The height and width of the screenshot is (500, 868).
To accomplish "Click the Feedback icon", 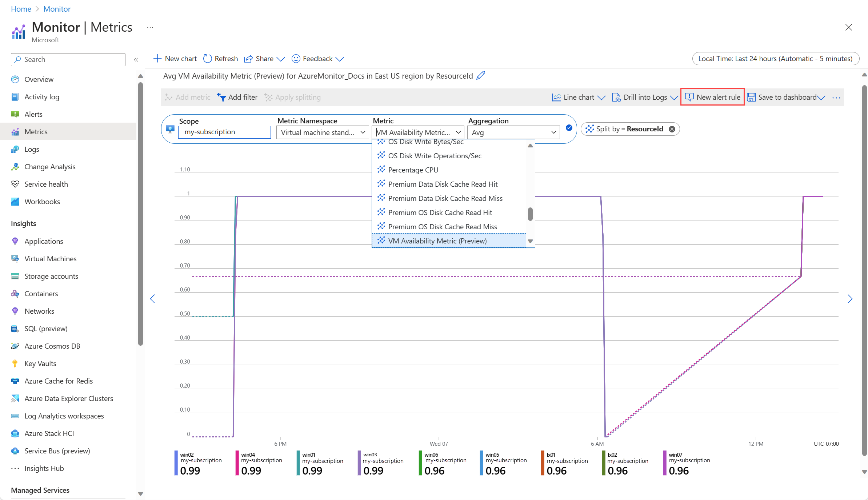I will click(x=297, y=58).
